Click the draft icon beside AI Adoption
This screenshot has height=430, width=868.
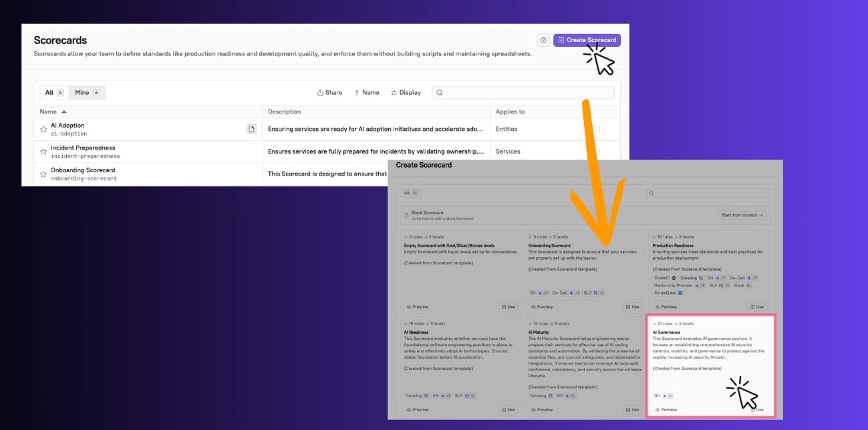(251, 129)
